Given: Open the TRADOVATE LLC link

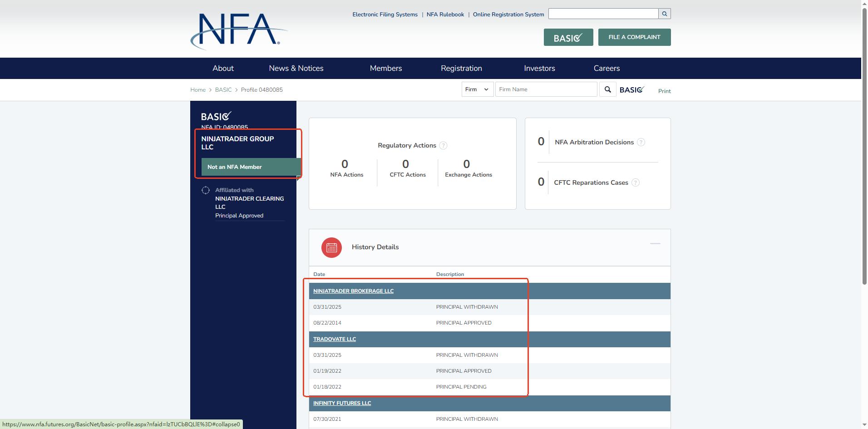Looking at the screenshot, I should (335, 340).
